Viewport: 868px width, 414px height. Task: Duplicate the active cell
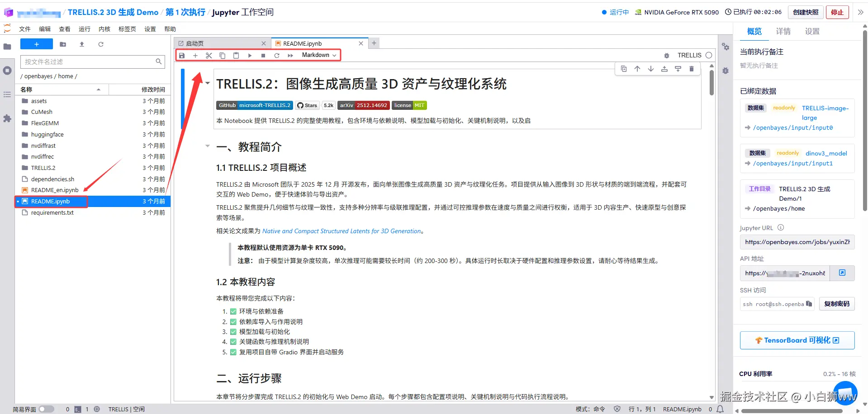coord(624,69)
